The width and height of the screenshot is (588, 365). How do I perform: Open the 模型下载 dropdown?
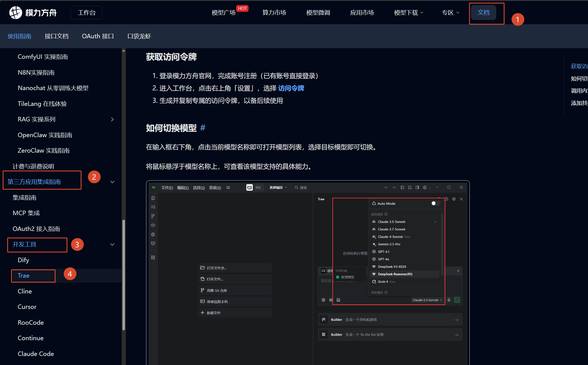click(408, 13)
